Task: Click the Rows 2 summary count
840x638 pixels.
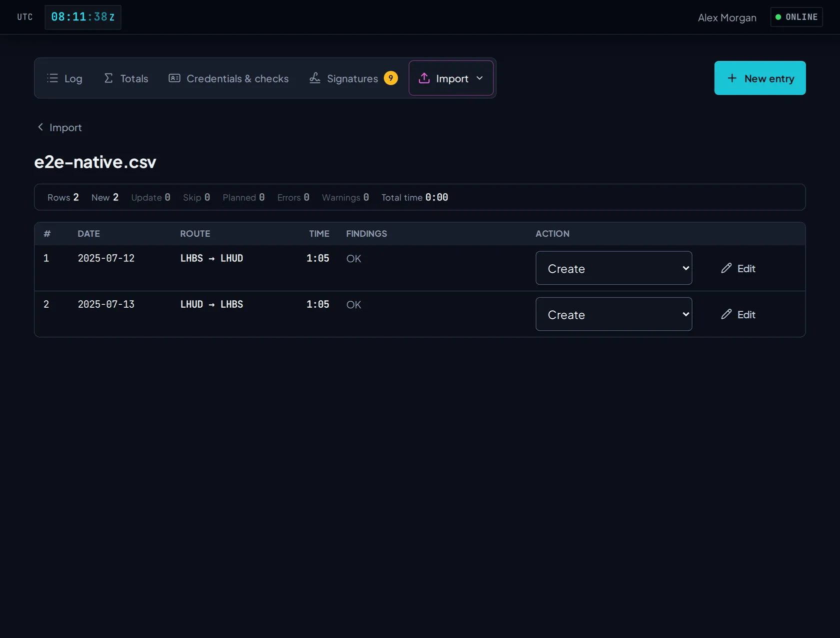Action: [63, 197]
